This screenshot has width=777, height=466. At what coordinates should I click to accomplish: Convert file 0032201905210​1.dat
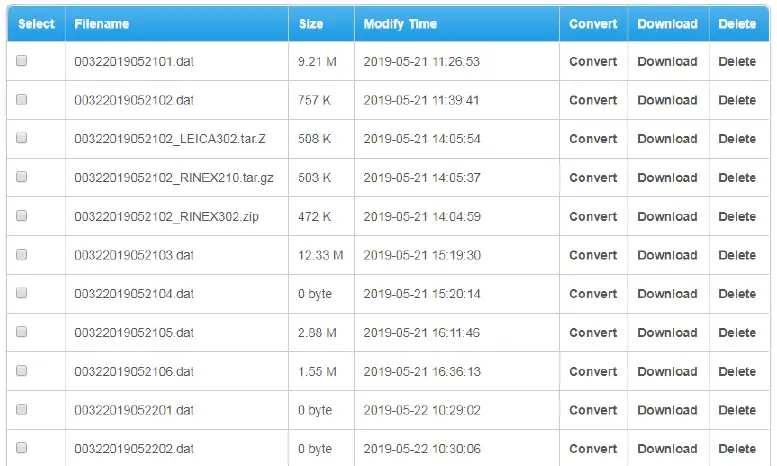coord(593,61)
